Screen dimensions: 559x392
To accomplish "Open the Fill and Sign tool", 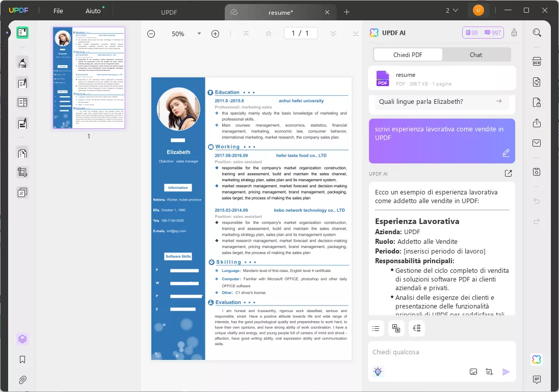I will 22,124.
